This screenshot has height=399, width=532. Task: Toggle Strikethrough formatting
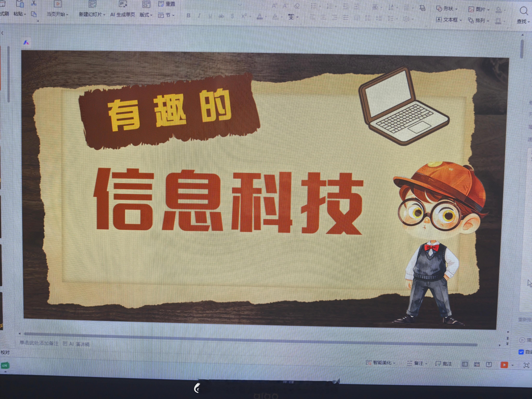click(221, 16)
